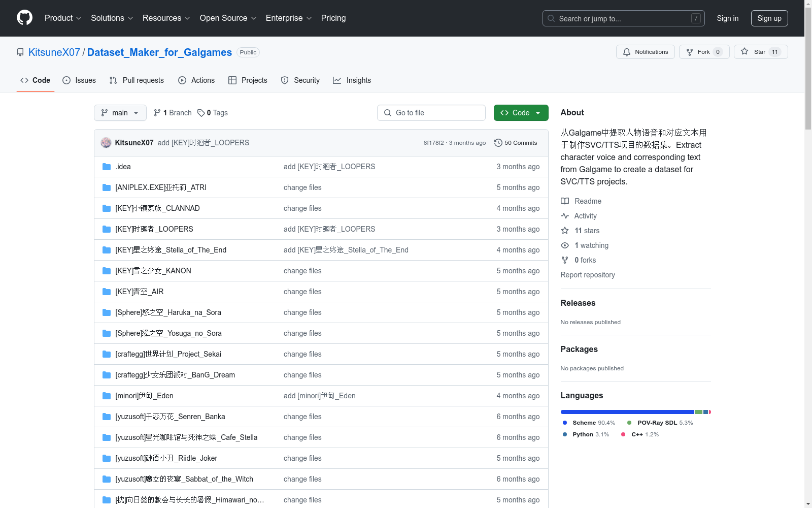Focus the Search or jump to field

pos(624,18)
